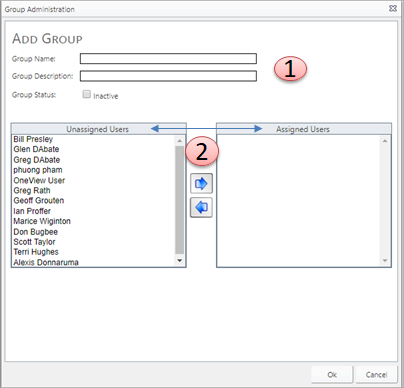Select Greg Rath in unassigned list

(32, 191)
